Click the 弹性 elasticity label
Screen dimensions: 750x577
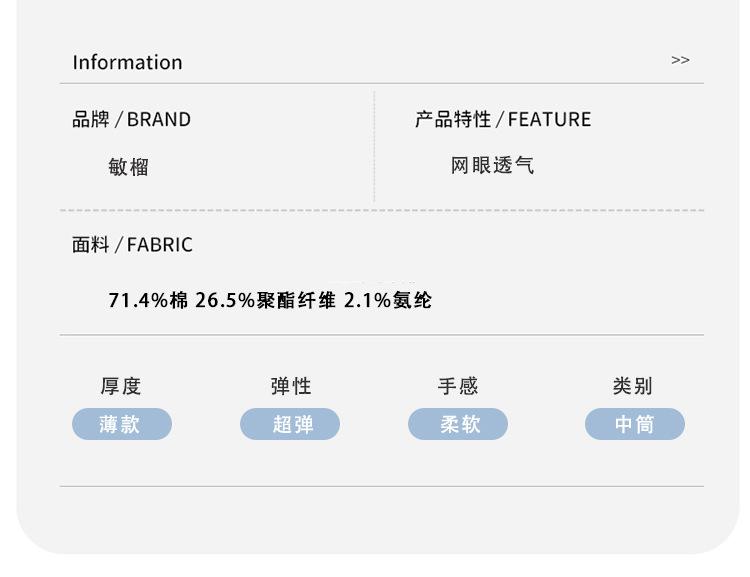291,386
